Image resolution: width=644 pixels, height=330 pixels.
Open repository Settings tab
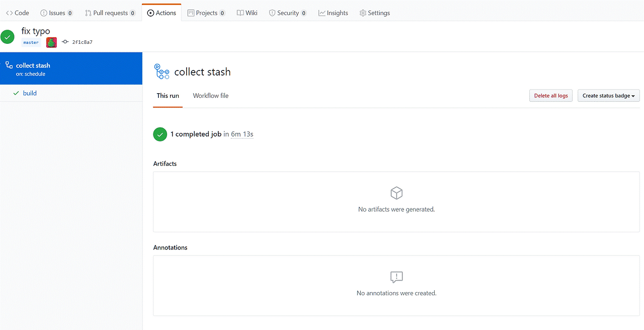[x=374, y=13]
